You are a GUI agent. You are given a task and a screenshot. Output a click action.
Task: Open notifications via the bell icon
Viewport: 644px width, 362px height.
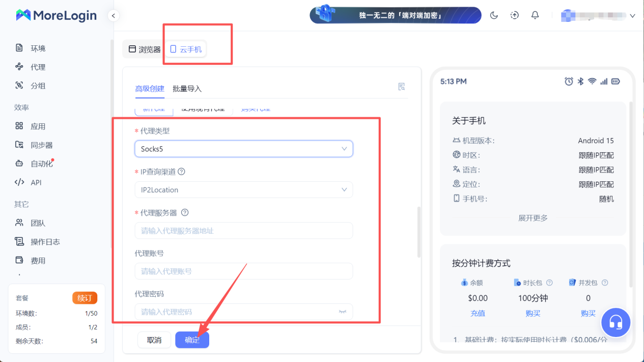click(535, 15)
